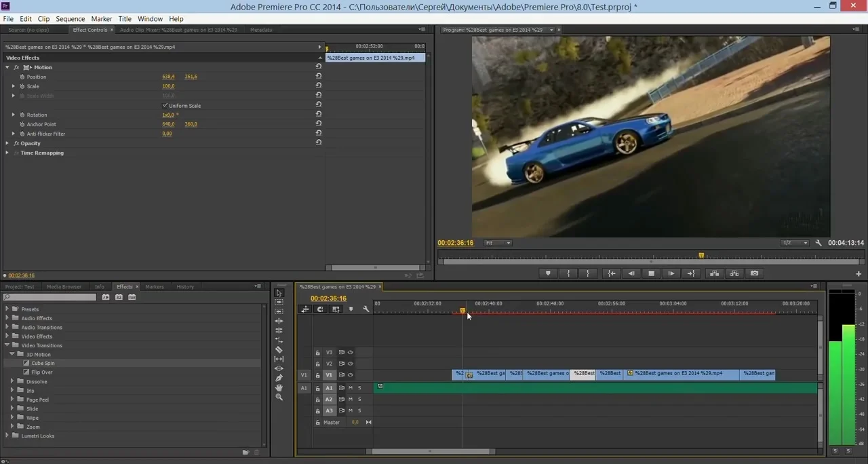Select the Selection arrow tool
Screen dimensions: 868x464
tap(279, 292)
